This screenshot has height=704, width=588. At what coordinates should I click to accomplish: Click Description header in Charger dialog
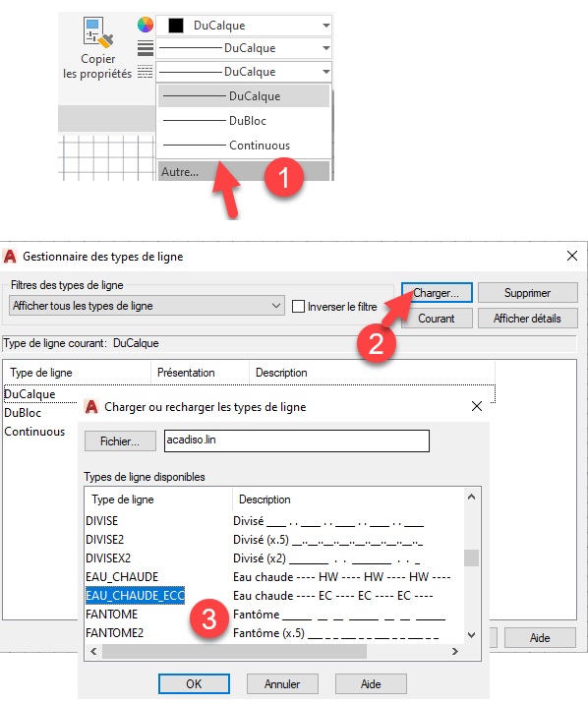pos(348,499)
